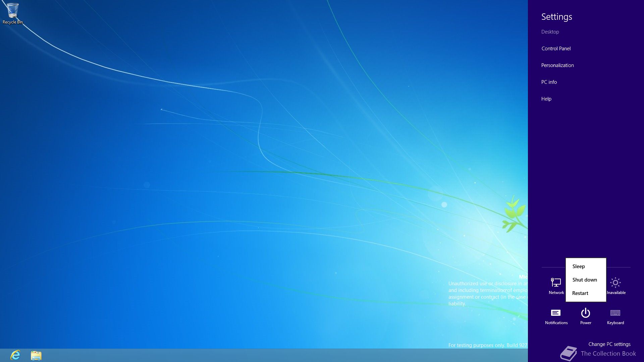Open the Keyboard input icon
Screen dimensions: 644x362
615,316
